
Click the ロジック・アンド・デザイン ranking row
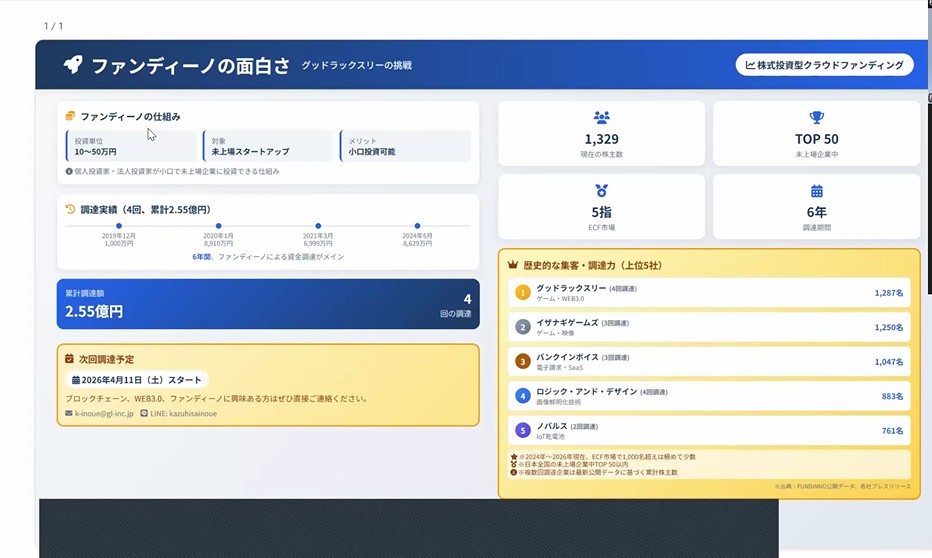pos(709,396)
